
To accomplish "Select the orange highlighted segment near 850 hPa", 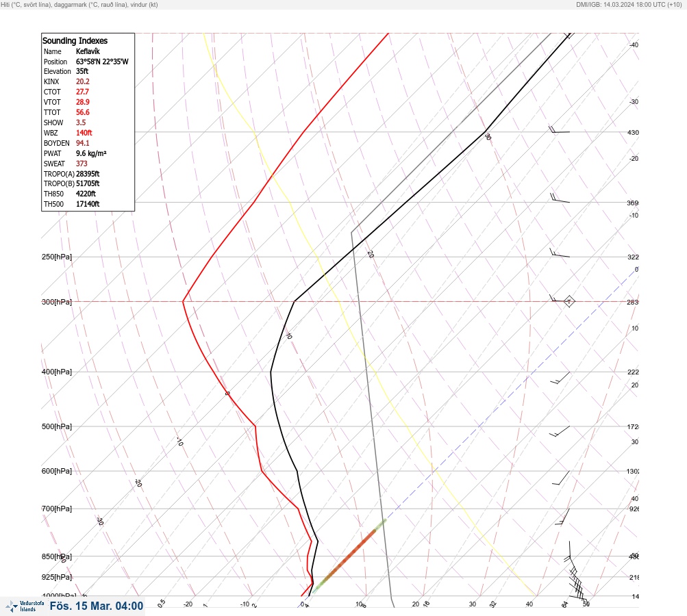I will (x=349, y=556).
